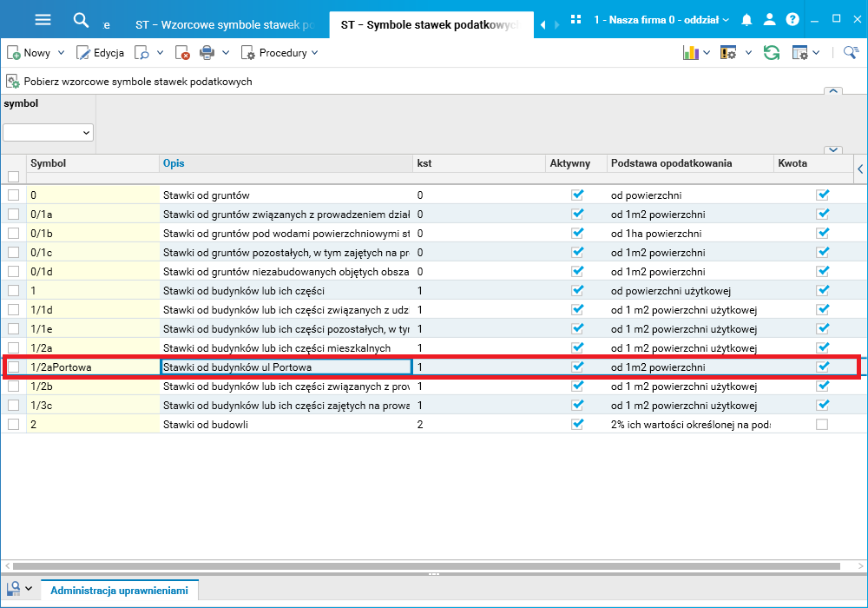This screenshot has height=608, width=868.
Task: Click the Opis cell 'Stawki od budynków ul Portowa'
Action: pos(286,367)
